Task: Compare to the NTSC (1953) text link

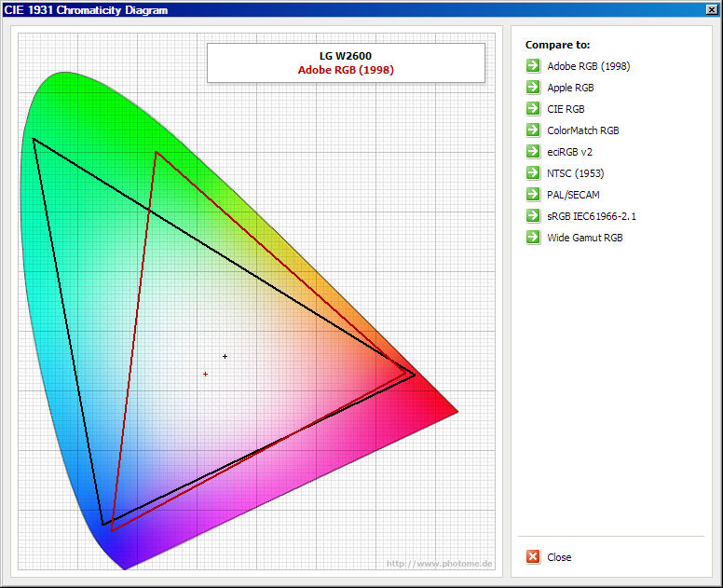Action: (x=577, y=173)
